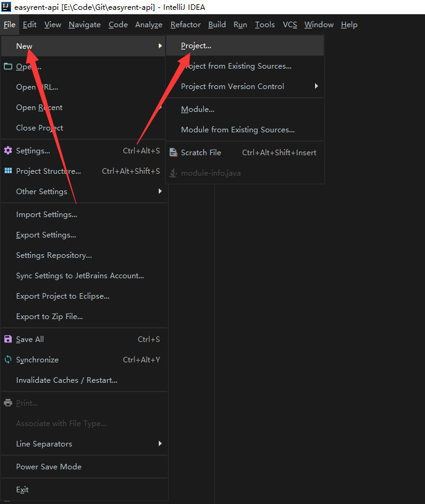Open the Tools menu

(x=265, y=25)
